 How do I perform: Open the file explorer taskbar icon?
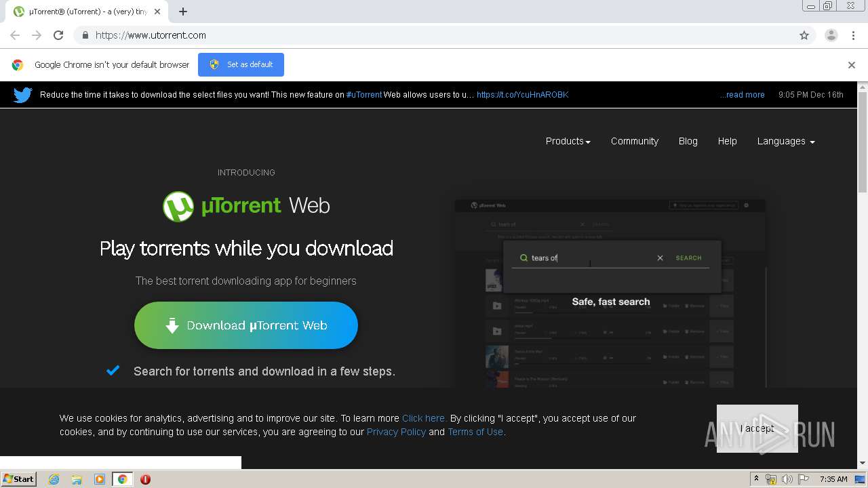(77, 479)
